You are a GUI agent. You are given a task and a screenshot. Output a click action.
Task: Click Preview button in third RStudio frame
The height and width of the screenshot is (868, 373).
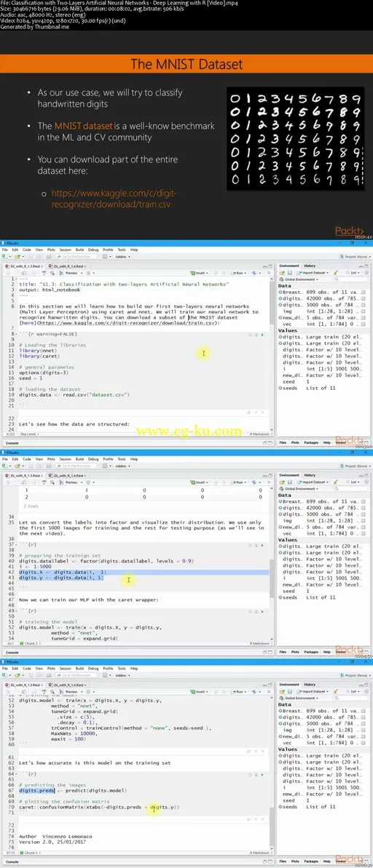[71, 691]
